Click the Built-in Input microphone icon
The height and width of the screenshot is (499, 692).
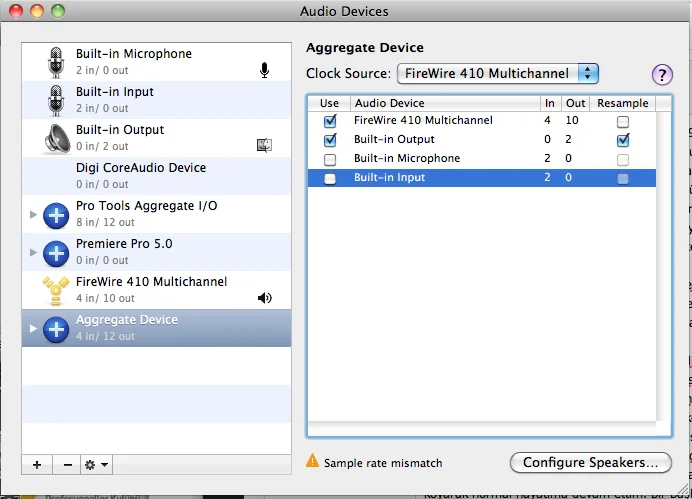pos(56,101)
